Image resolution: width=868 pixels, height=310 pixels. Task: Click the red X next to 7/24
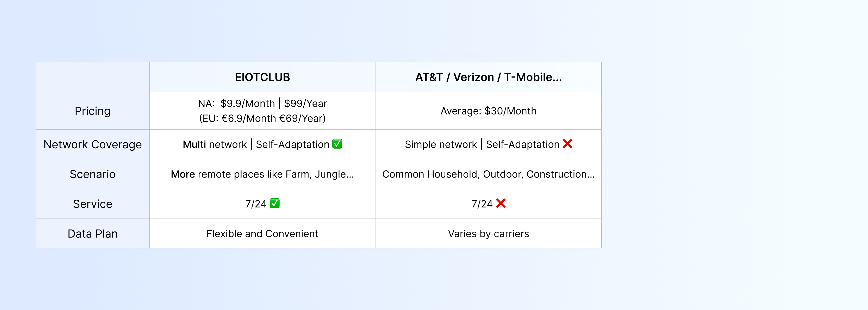pos(501,204)
